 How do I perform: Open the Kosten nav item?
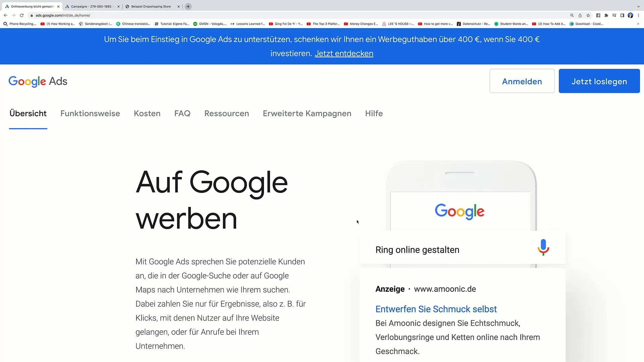(147, 113)
